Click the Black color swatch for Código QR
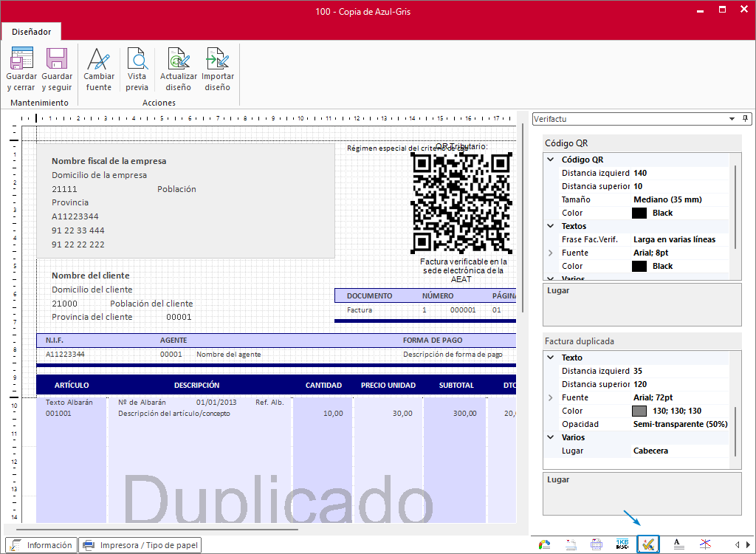Image resolution: width=756 pixels, height=554 pixels. coord(639,212)
